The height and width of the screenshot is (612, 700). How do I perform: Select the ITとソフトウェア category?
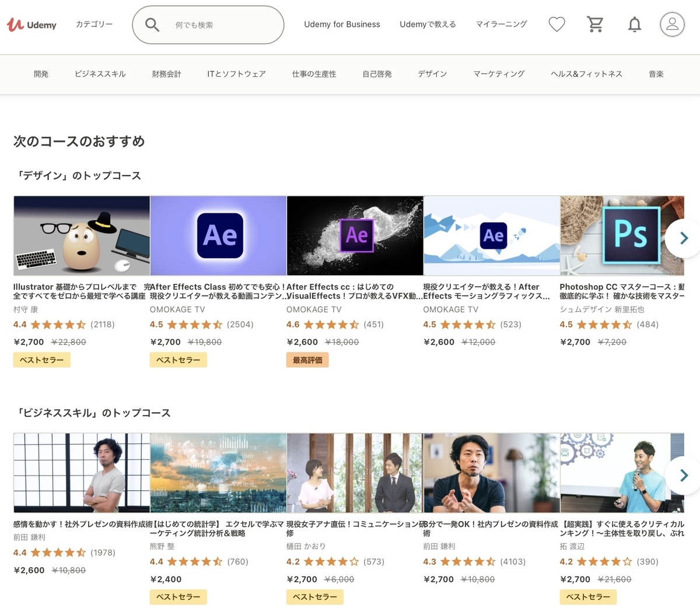pyautogui.click(x=236, y=74)
